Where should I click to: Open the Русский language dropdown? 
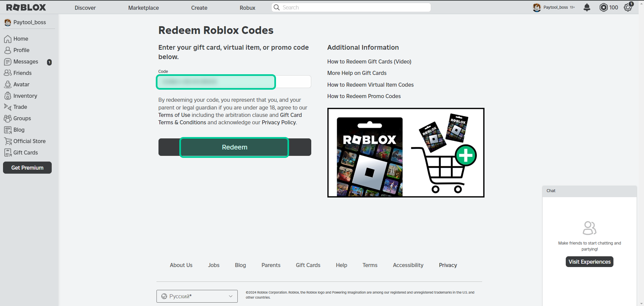click(197, 296)
